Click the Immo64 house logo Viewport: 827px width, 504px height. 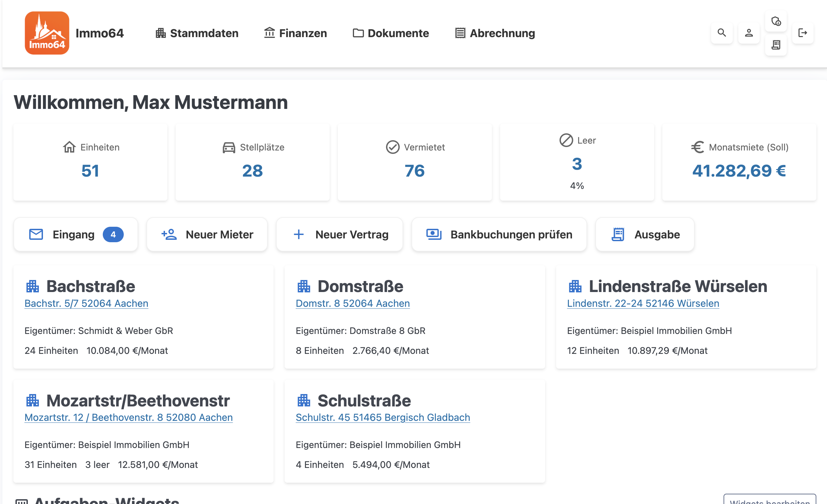[47, 33]
